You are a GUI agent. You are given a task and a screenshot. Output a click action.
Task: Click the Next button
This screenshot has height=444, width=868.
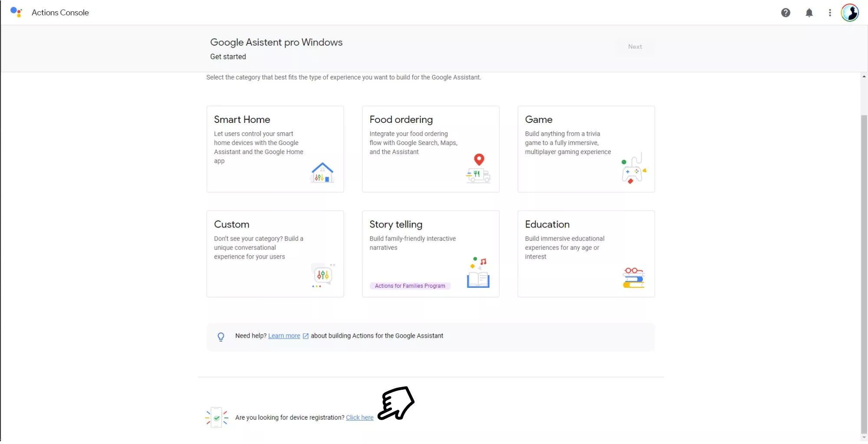[635, 46]
